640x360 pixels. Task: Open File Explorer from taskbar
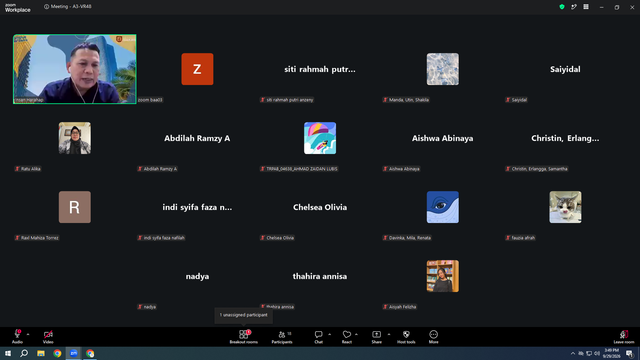[x=41, y=353]
